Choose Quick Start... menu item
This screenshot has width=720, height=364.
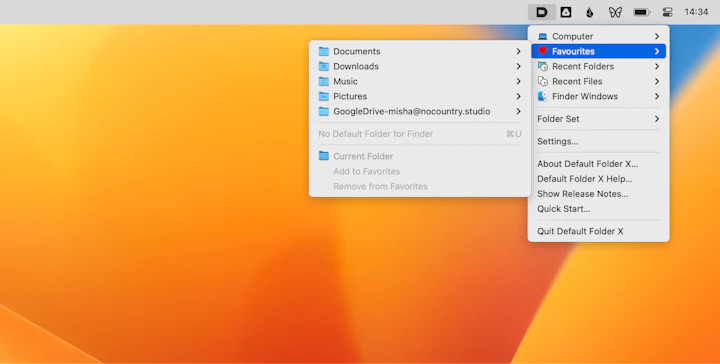tap(598, 209)
